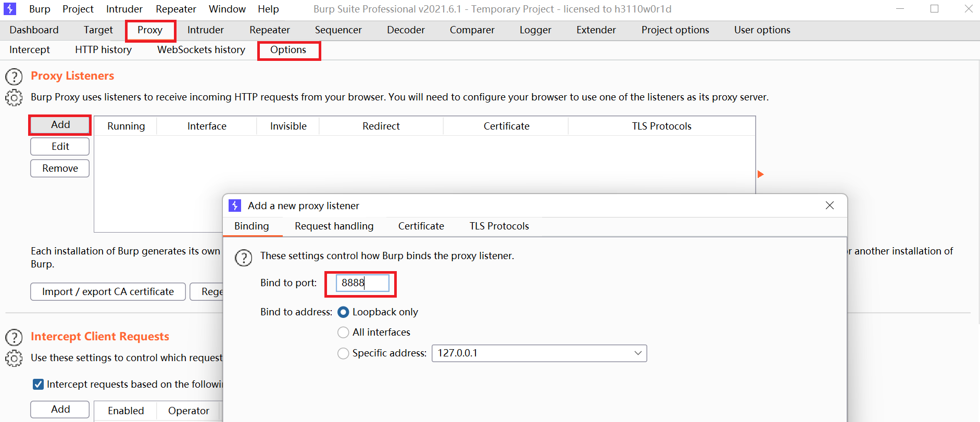Image resolution: width=980 pixels, height=422 pixels.
Task: Go to the Proxy Options sub-tab
Action: [288, 50]
